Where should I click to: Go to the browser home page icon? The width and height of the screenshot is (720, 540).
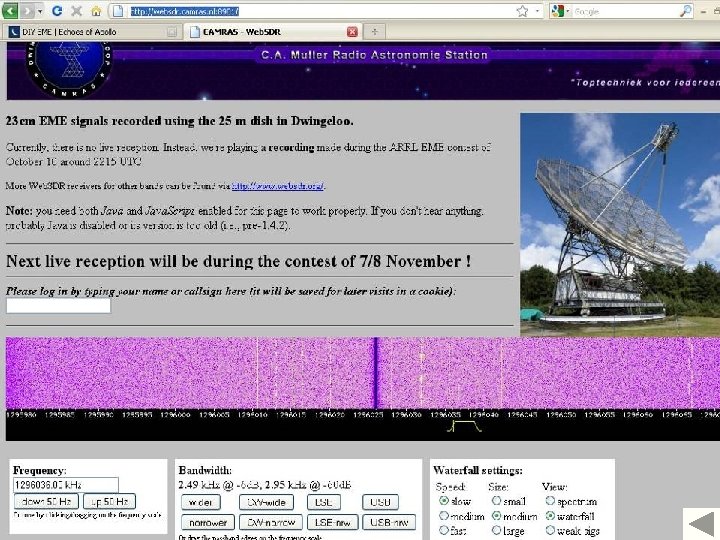point(96,11)
